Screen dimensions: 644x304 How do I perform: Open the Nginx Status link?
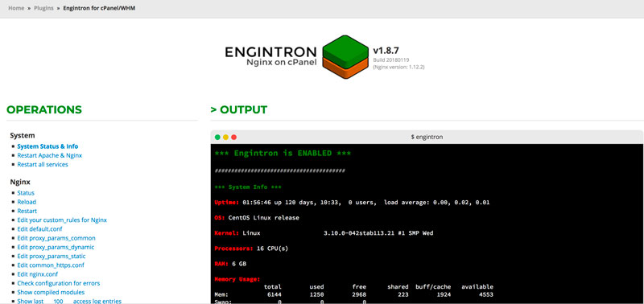click(26, 193)
